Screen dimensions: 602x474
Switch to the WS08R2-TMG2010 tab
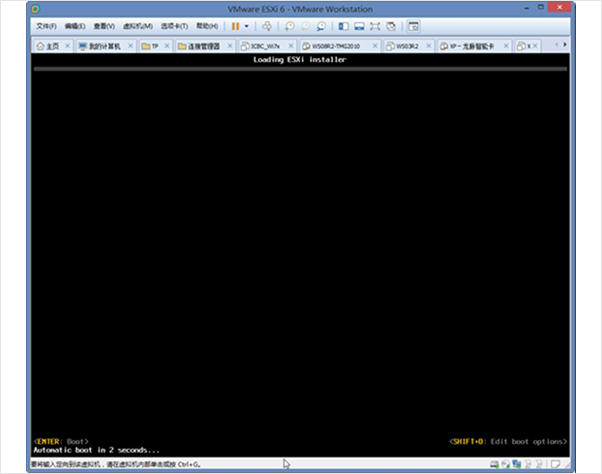pyautogui.click(x=331, y=46)
